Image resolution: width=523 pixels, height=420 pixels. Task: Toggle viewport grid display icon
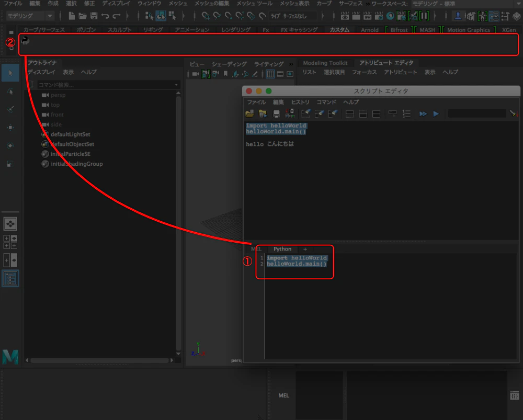coord(270,74)
